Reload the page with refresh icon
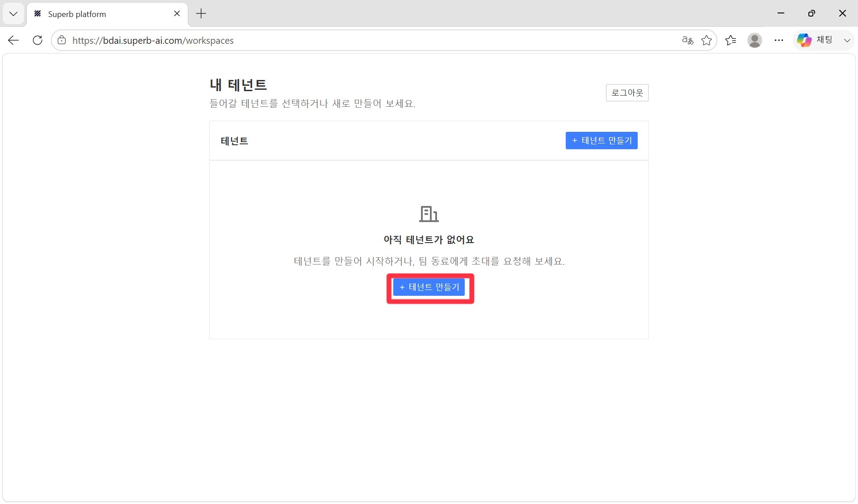Viewport: 858px width, 504px height. [x=38, y=40]
